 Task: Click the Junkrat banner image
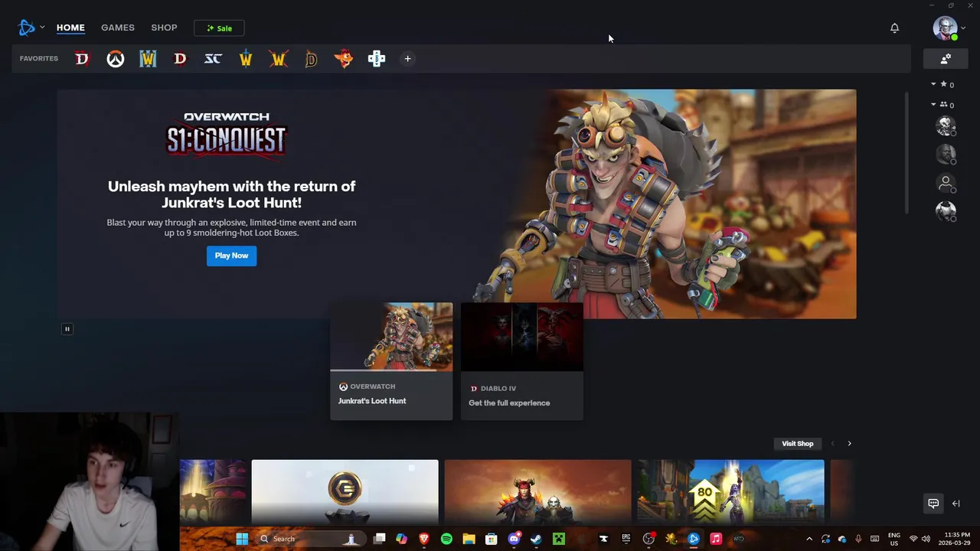click(663, 204)
